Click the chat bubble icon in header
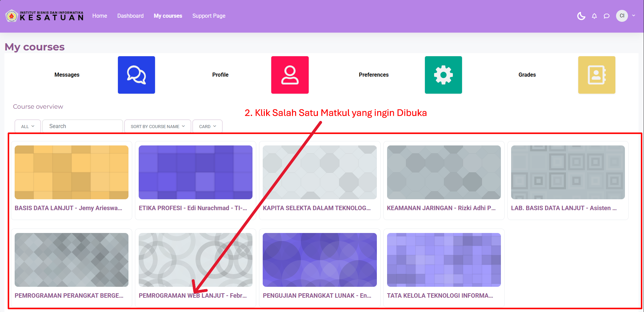This screenshot has width=644, height=312. click(x=607, y=16)
